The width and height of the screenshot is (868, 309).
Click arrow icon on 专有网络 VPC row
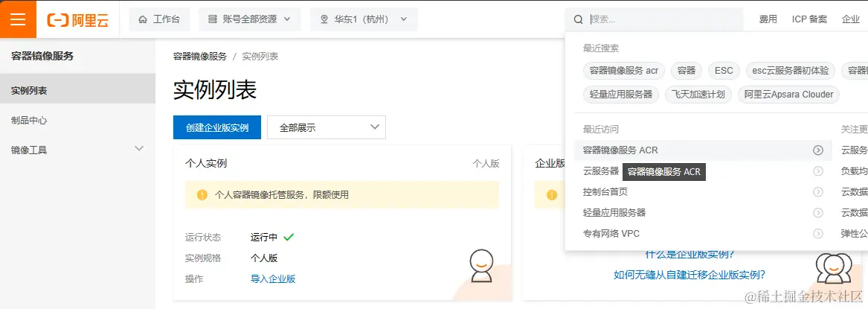click(x=817, y=234)
